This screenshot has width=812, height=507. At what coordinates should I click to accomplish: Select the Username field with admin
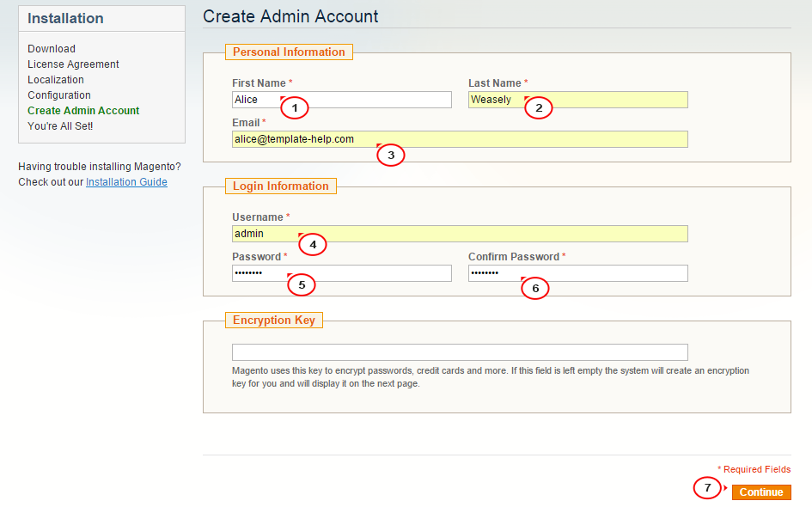460,234
